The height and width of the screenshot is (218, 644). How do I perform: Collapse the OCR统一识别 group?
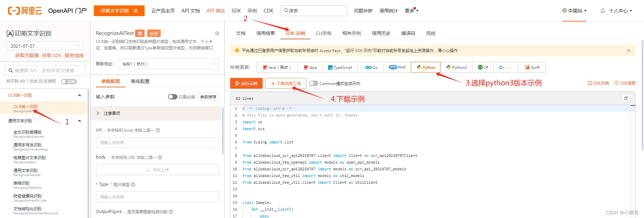79,95
